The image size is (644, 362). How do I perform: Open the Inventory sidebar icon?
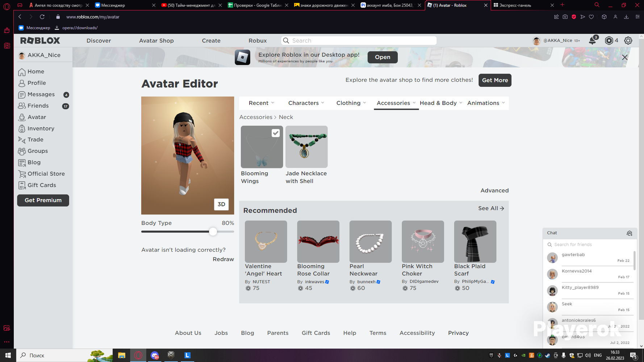pyautogui.click(x=22, y=129)
